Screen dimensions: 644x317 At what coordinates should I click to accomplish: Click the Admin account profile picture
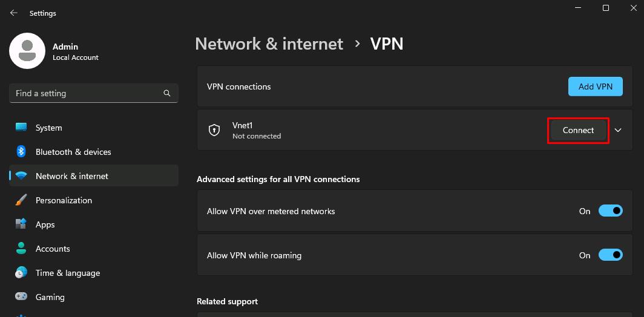pos(27,51)
